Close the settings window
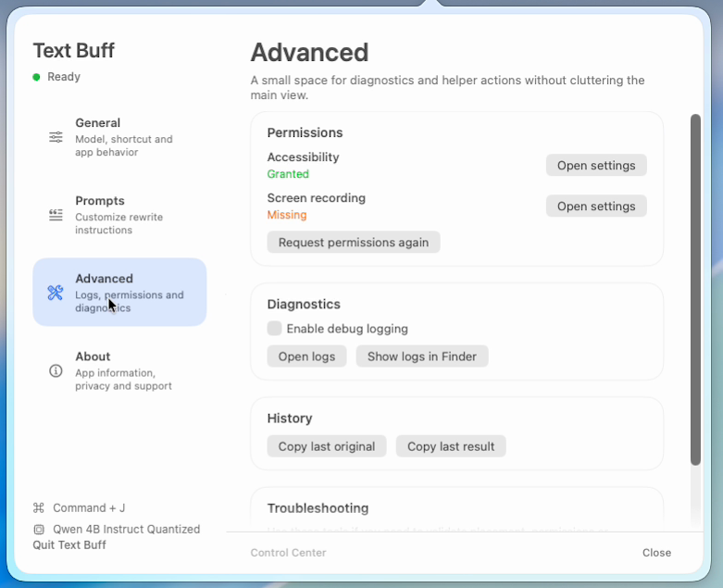Viewport: 723px width, 588px height. click(656, 553)
